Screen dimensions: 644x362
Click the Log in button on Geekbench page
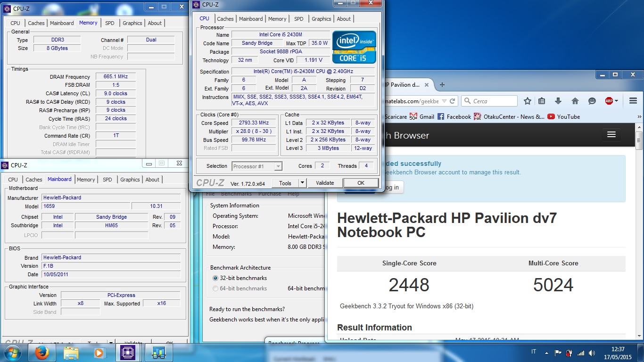[x=393, y=187]
